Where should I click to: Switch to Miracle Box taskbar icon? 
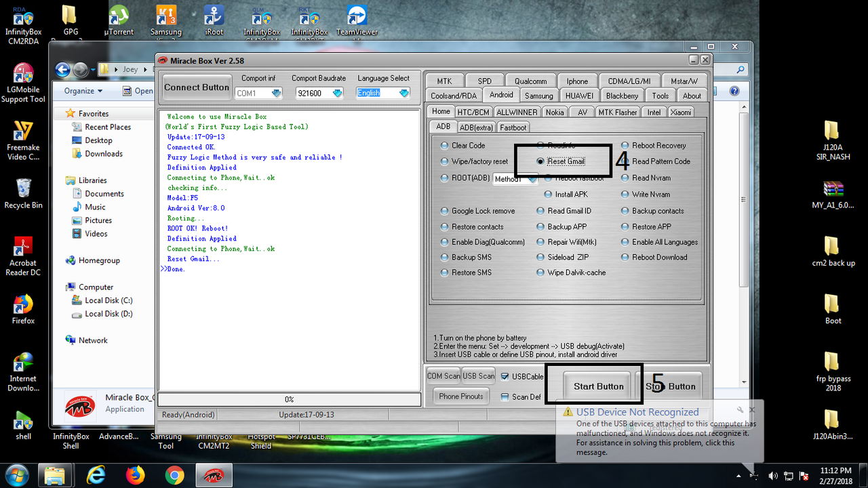coord(214,475)
